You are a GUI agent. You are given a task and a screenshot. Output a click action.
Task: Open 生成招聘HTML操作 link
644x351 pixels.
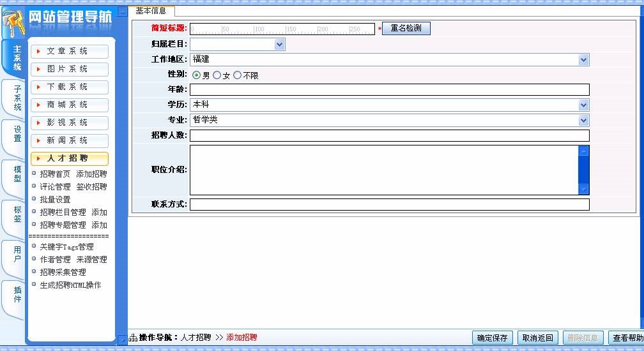click(x=70, y=285)
